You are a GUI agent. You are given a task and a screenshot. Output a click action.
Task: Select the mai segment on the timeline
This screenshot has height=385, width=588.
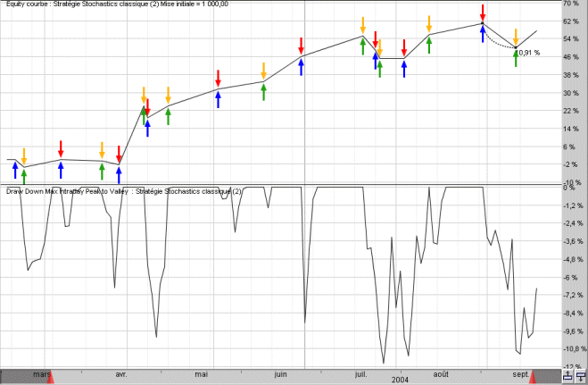point(202,374)
